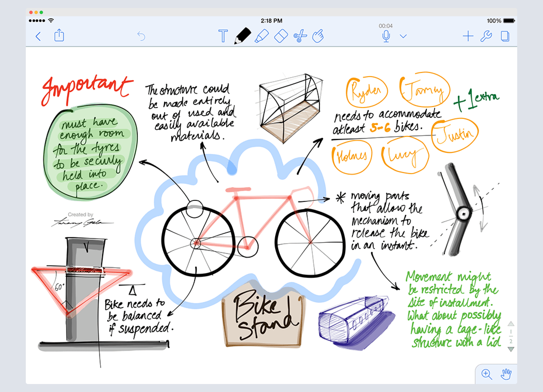The width and height of the screenshot is (543, 392).
Task: Jump to page 2 indicator
Action: tap(511, 341)
